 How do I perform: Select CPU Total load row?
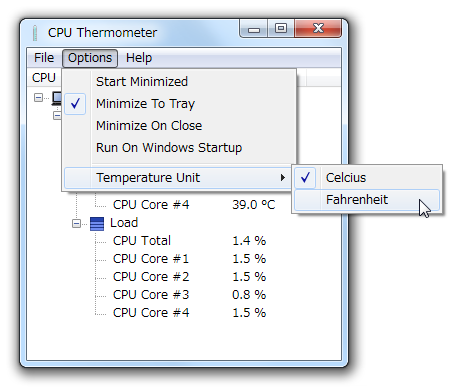coord(189,241)
